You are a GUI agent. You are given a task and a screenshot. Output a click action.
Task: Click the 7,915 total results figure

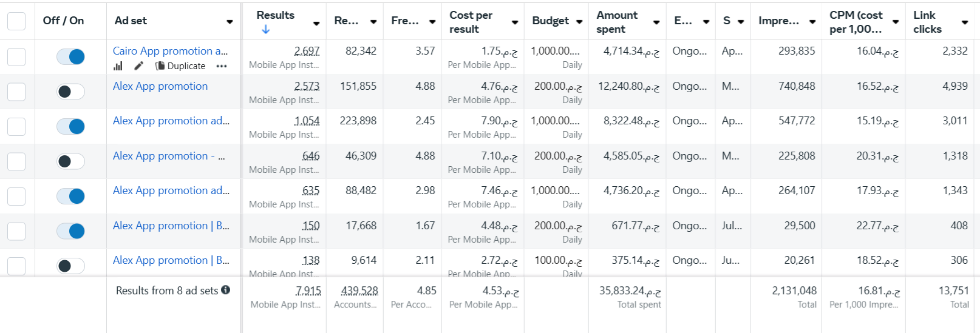coord(308,291)
